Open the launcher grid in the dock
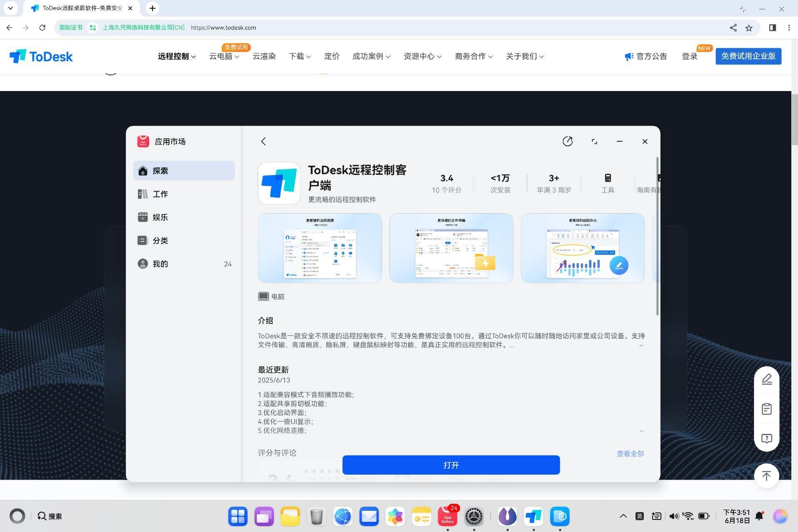The width and height of the screenshot is (798, 532). pos(238,516)
